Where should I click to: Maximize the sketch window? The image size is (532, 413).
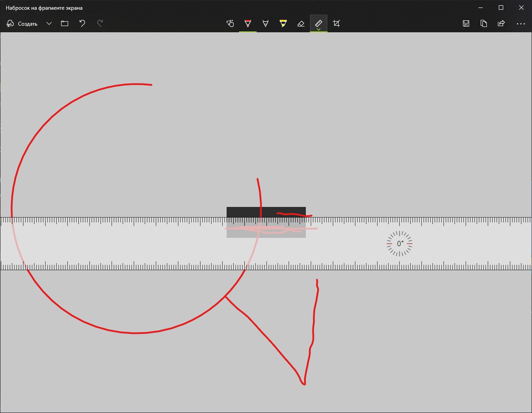501,8
